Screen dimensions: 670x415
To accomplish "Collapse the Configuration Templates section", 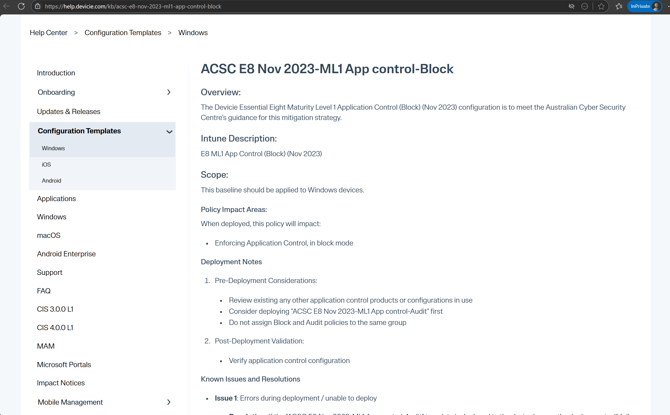I will click(x=169, y=131).
